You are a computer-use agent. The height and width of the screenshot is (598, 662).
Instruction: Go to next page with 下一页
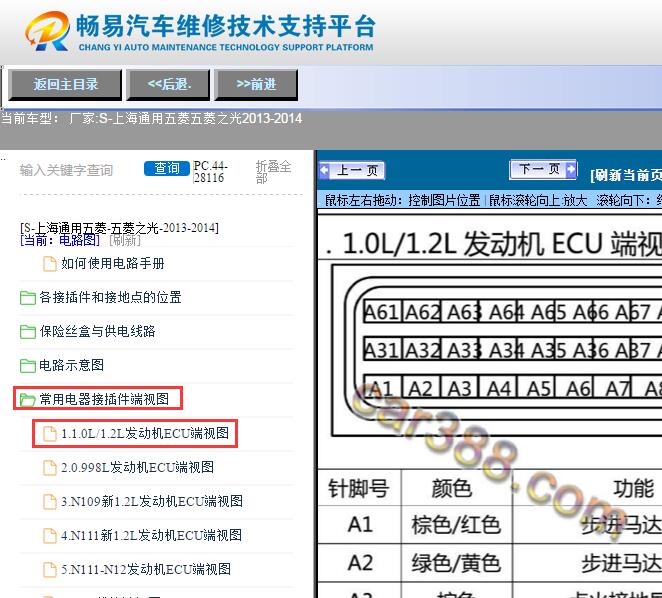pyautogui.click(x=543, y=169)
